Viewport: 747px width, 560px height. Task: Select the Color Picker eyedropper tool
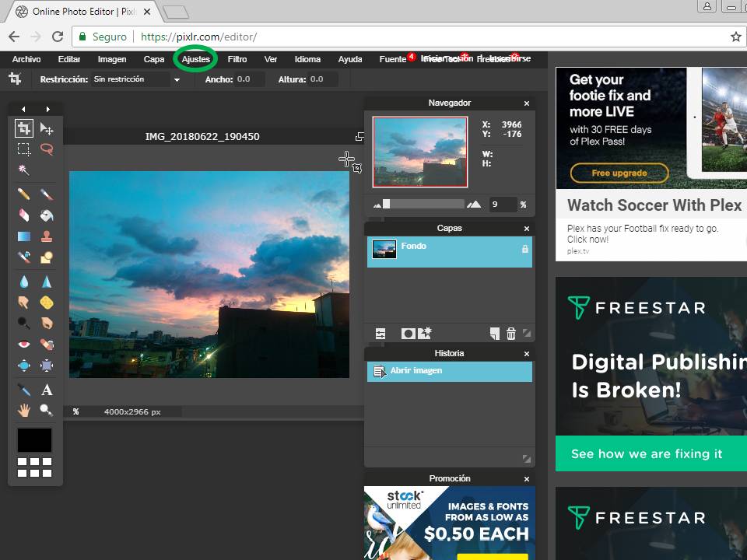[24, 390]
